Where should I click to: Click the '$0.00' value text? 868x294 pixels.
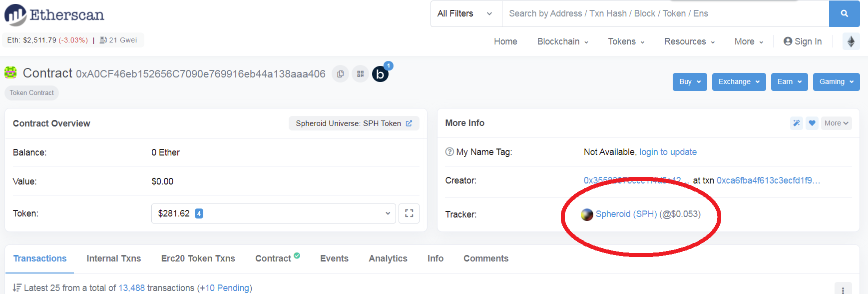coord(162,181)
